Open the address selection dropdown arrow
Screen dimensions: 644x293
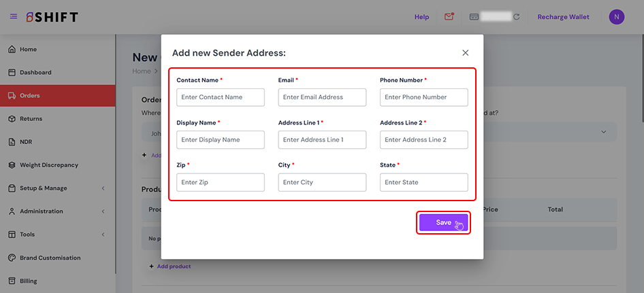pos(603,132)
